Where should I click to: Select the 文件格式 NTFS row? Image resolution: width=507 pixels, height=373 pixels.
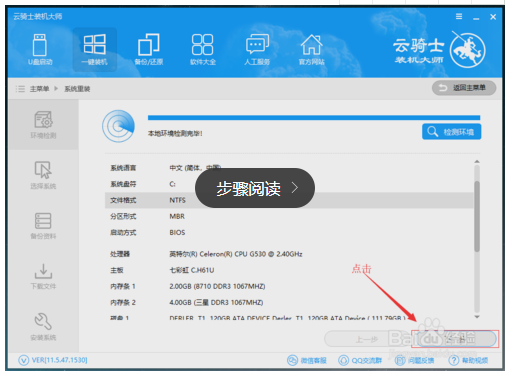point(289,200)
